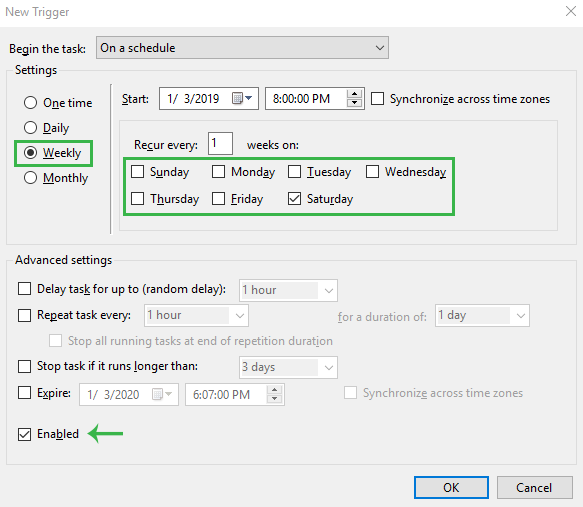
Task: Select the Monthly radio button
Action: coord(30,178)
